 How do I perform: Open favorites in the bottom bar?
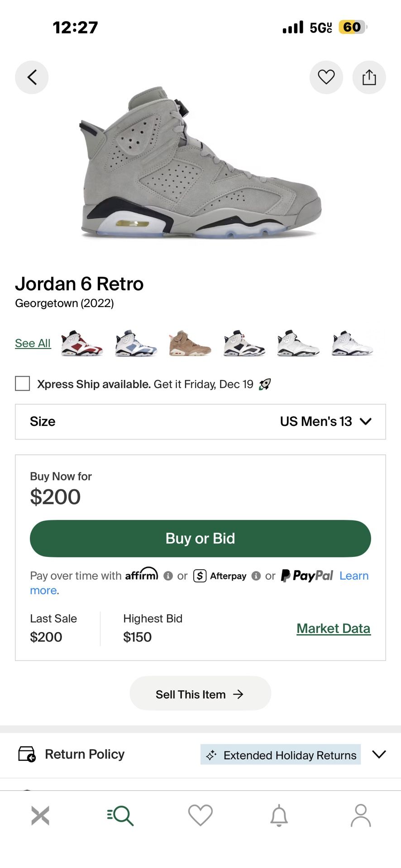200,816
